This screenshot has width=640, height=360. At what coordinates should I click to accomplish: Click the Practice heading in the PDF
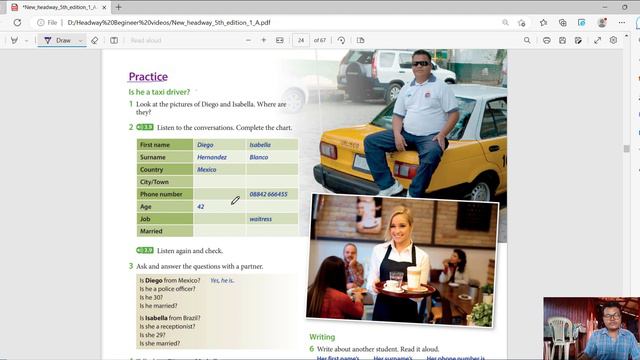(x=148, y=77)
